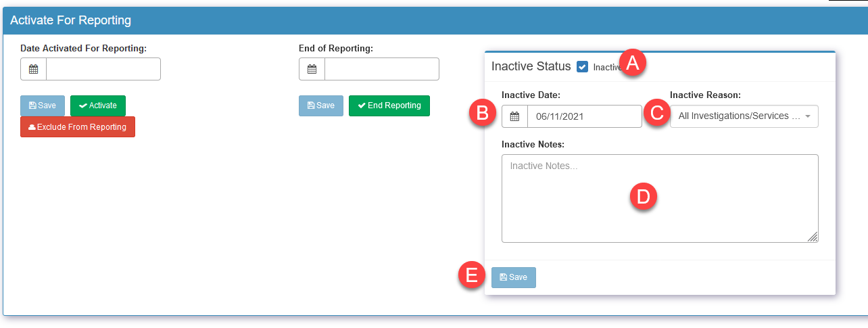Click the green End Reporting button

[389, 106]
